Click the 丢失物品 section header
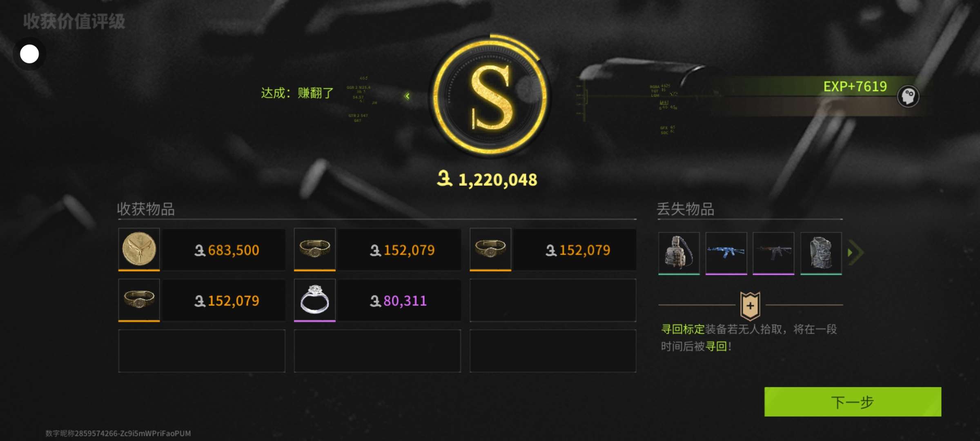This screenshot has height=441, width=980. [685, 209]
